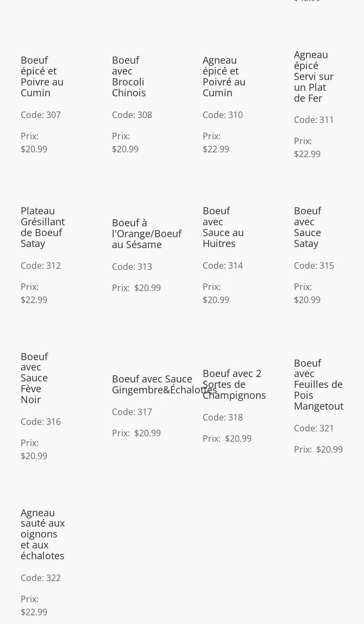This screenshot has width=364, height=624.
Task: Choose Boeuf avec Feuilles de Pois Mangetout
Action: pyautogui.click(x=319, y=385)
